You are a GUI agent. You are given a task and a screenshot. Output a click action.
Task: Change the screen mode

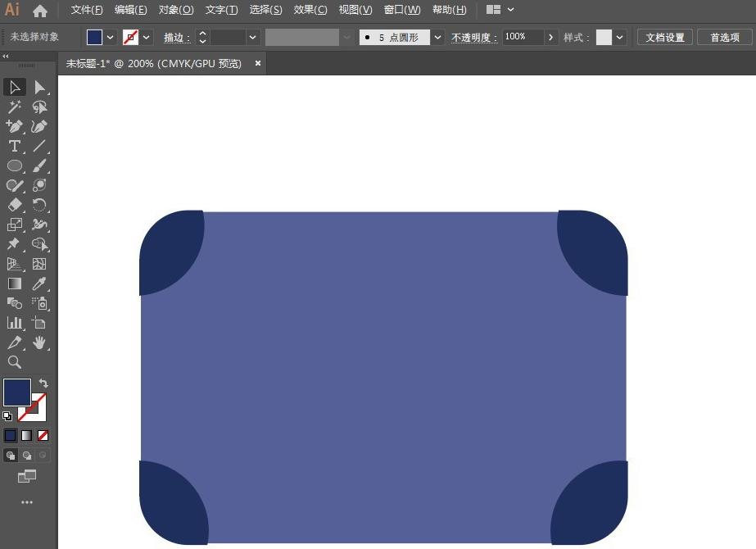coord(27,476)
